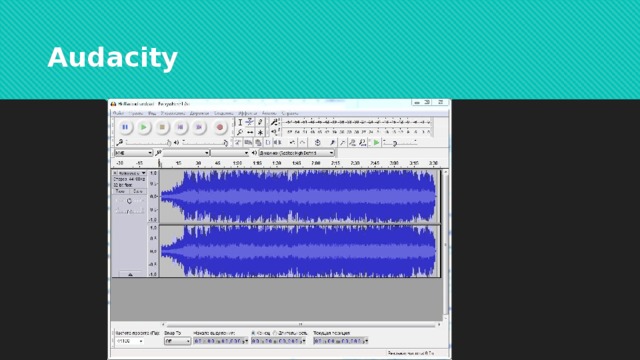Click the mixer microphone volume icon
The width and height of the screenshot is (640, 360).
[120, 142]
